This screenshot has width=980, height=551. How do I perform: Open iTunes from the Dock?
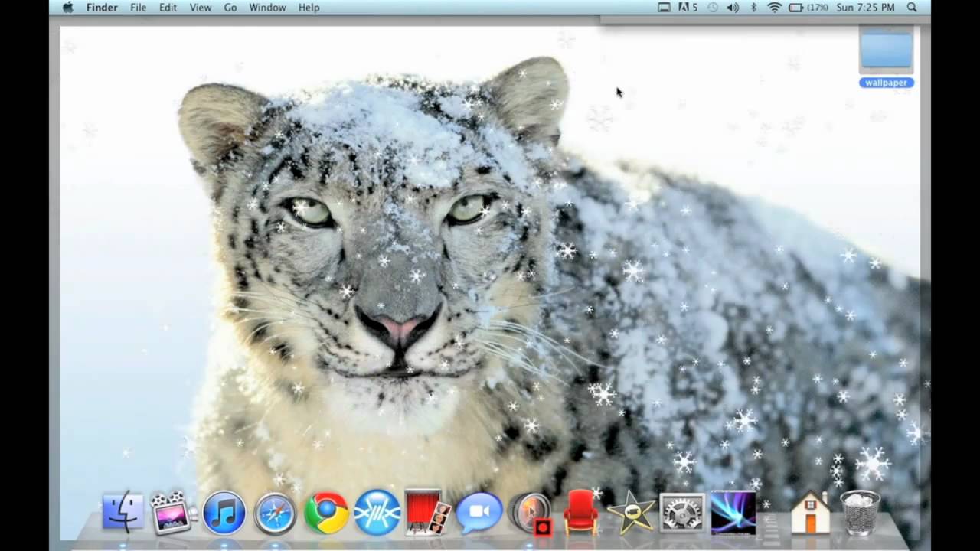(224, 513)
